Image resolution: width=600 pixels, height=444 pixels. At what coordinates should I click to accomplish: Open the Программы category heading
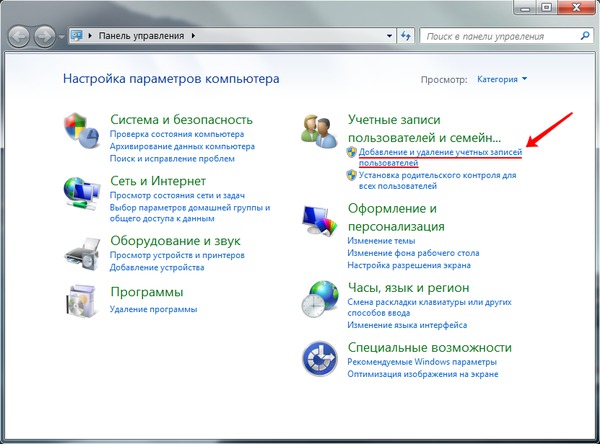(147, 292)
